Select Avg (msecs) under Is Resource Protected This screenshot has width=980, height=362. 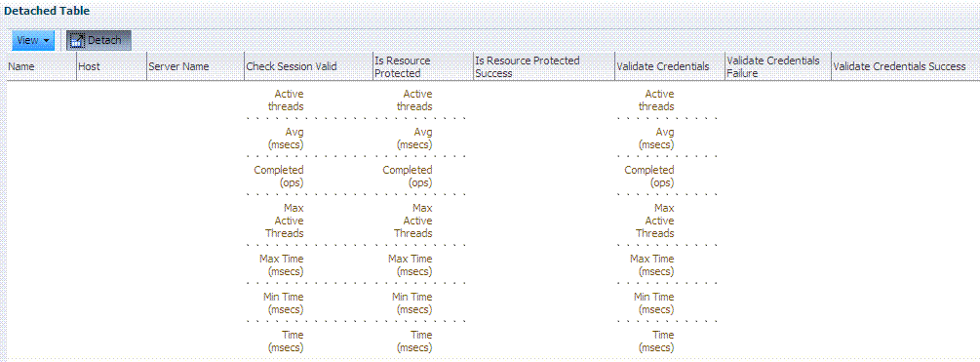[x=415, y=139]
